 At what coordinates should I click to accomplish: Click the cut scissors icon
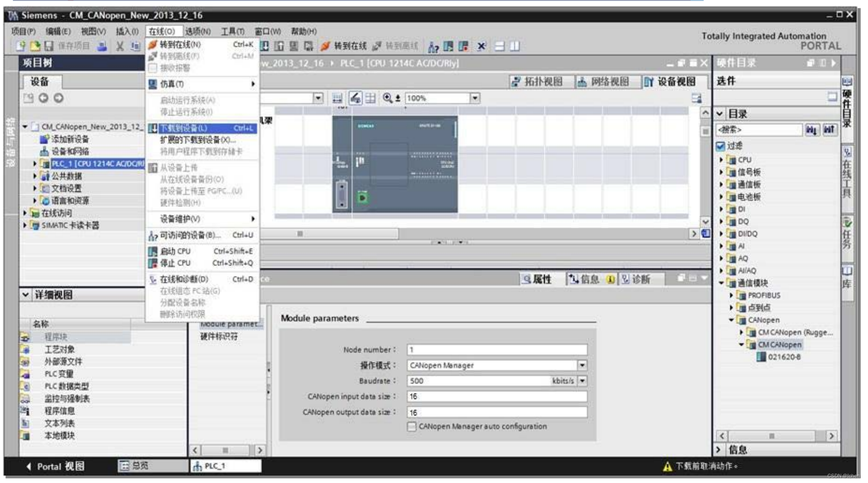coord(120,46)
